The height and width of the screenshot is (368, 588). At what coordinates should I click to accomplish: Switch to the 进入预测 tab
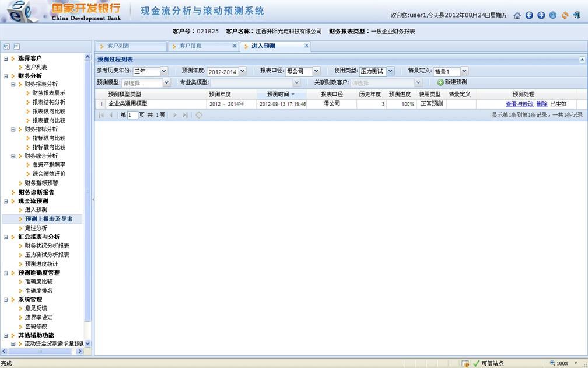275,46
